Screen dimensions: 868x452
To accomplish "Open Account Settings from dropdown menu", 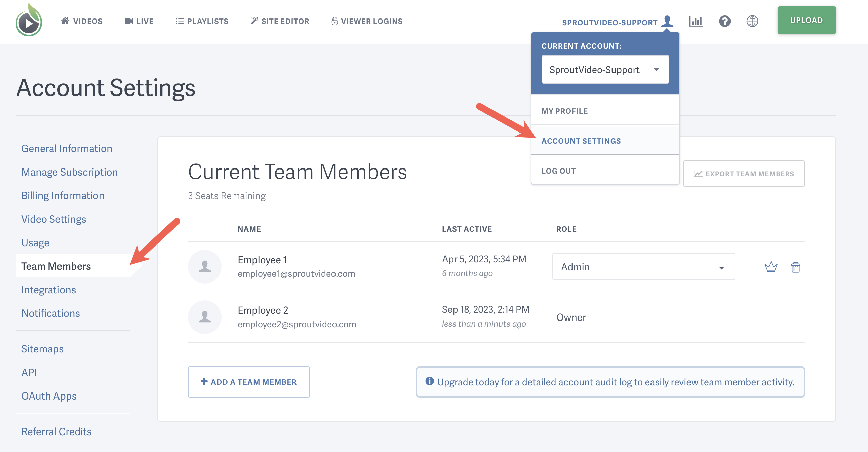I will click(581, 140).
